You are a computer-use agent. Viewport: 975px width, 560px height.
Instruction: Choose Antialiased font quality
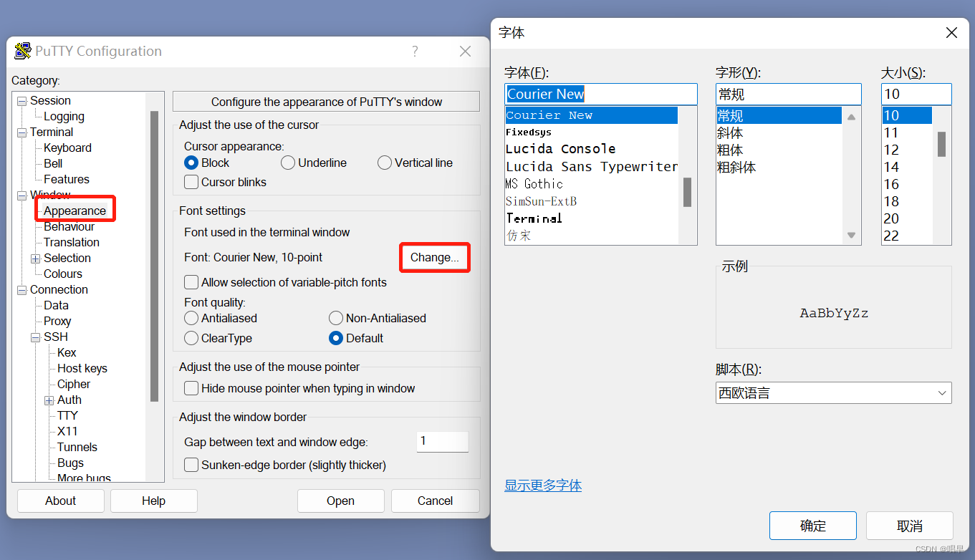tap(191, 318)
